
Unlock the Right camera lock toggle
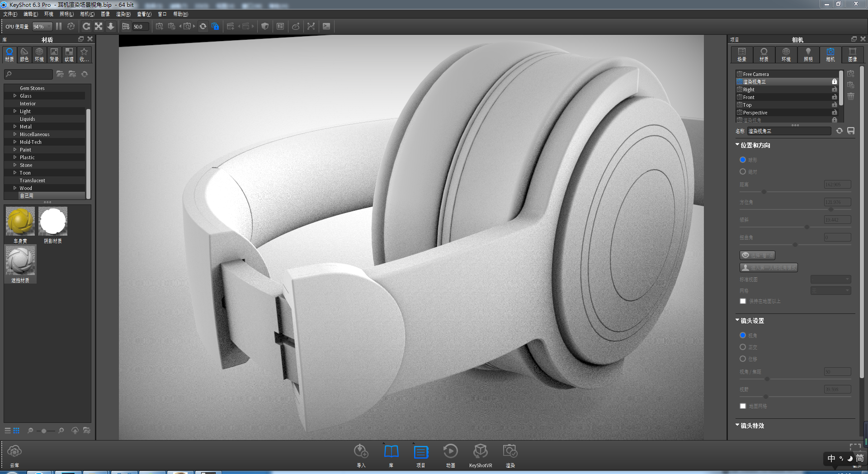pyautogui.click(x=834, y=89)
